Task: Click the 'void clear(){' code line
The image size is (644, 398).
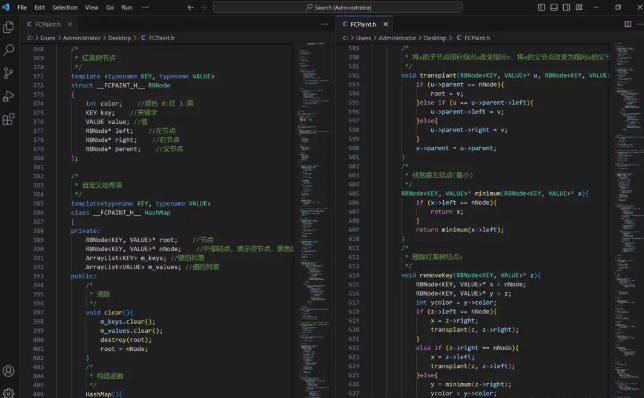Action: [109, 313]
